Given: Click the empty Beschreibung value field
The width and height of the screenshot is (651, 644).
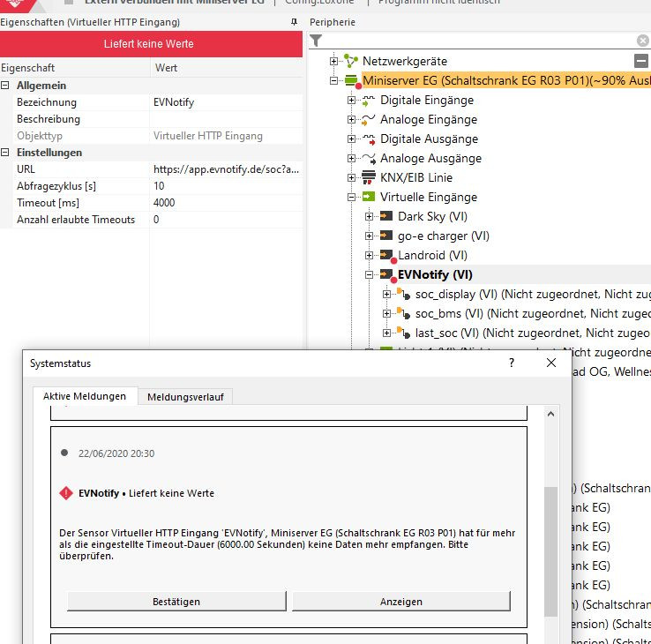Looking at the screenshot, I should point(227,119).
